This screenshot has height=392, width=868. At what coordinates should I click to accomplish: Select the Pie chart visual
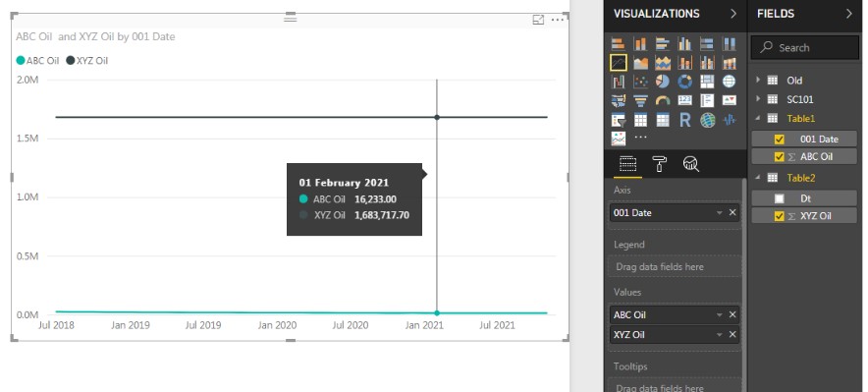click(x=663, y=82)
